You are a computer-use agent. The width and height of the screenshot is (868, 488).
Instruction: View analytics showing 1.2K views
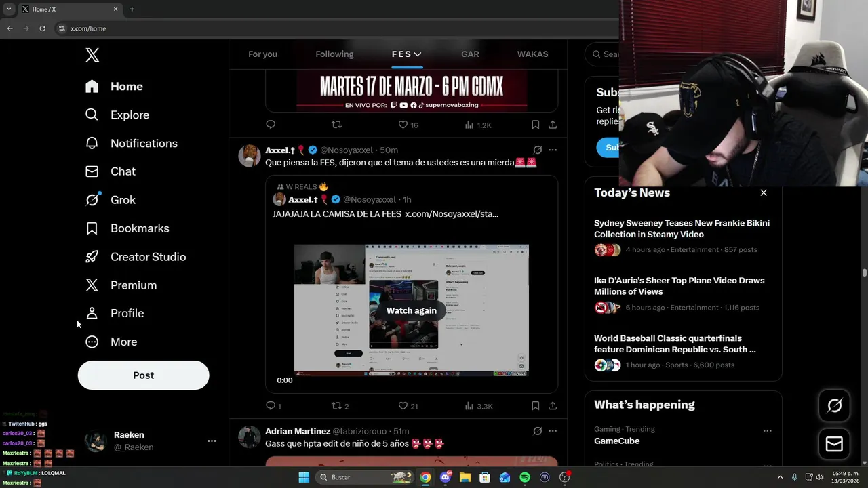tap(477, 125)
